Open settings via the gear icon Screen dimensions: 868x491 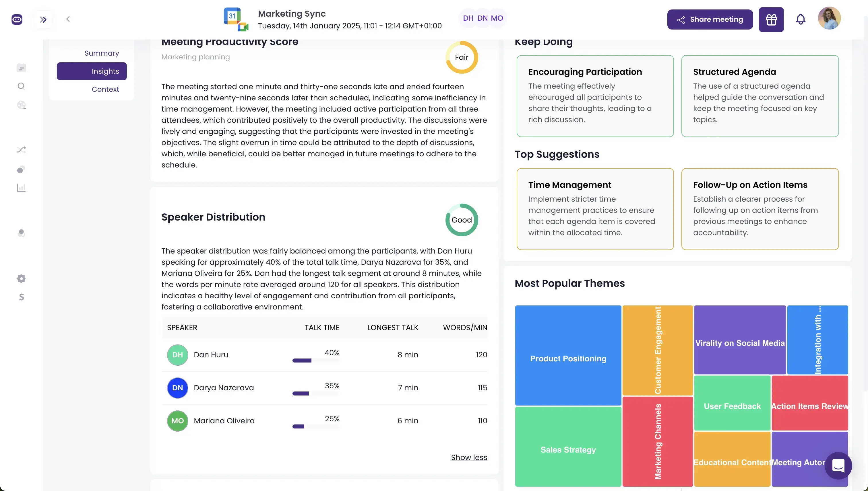click(21, 278)
